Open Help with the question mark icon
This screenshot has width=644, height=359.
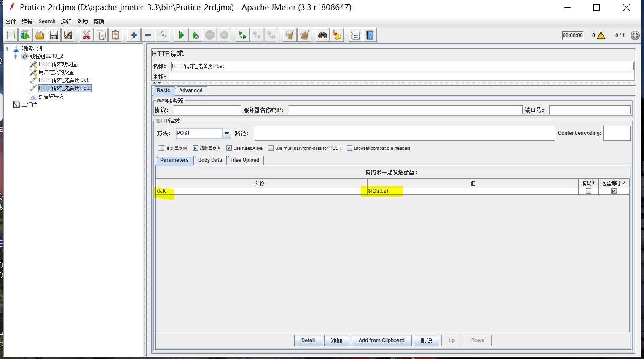[x=370, y=35]
